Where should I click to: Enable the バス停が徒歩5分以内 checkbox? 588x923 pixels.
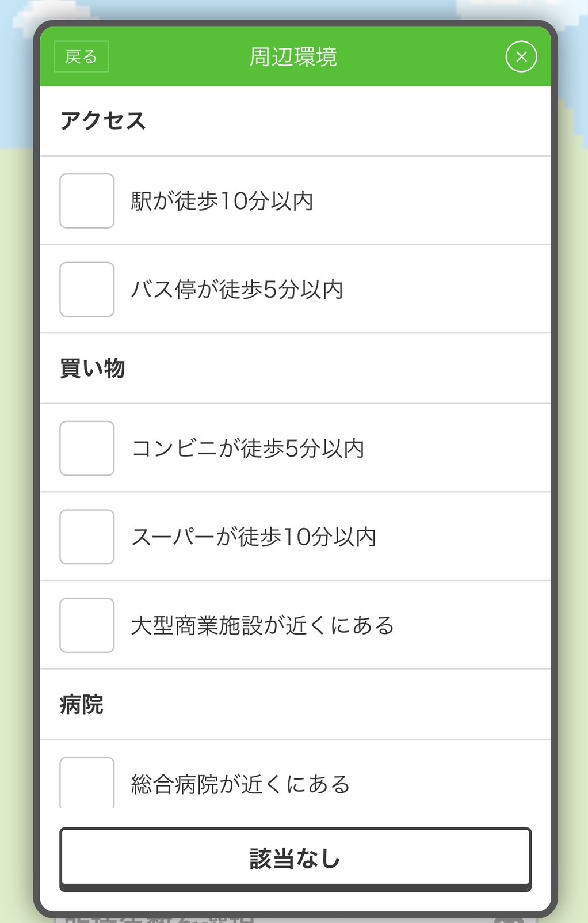(x=87, y=290)
